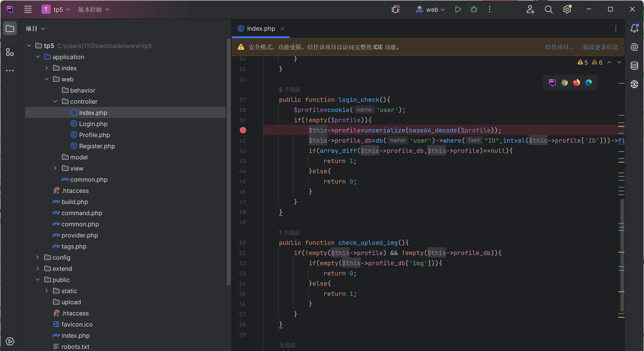
Task: Click the warnings count indicator showing 5
Action: click(583, 62)
